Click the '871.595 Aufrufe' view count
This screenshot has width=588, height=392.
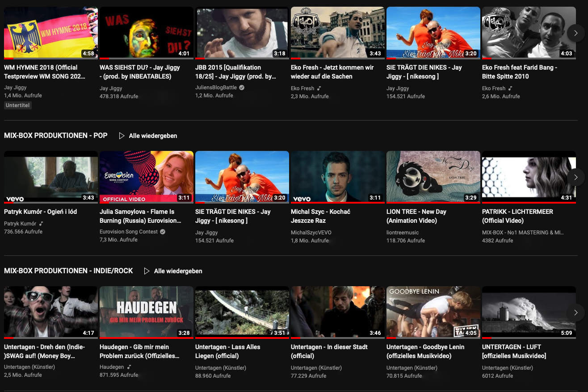click(x=119, y=375)
